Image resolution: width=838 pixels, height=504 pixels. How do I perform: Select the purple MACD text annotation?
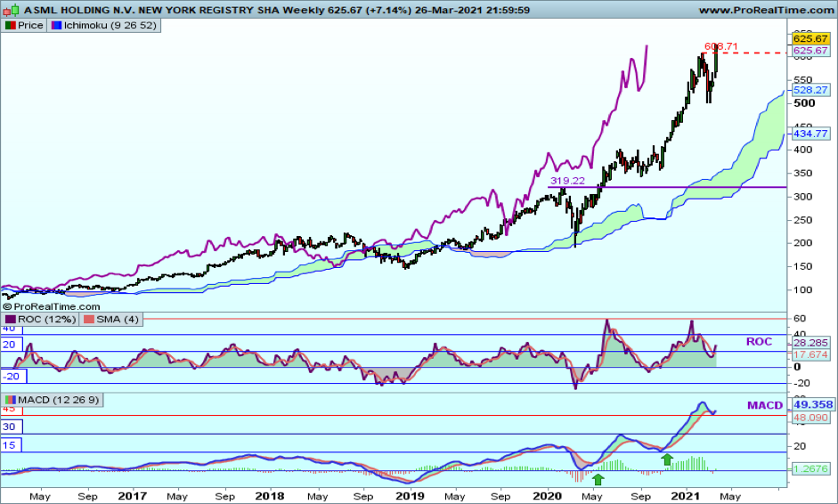coord(765,405)
